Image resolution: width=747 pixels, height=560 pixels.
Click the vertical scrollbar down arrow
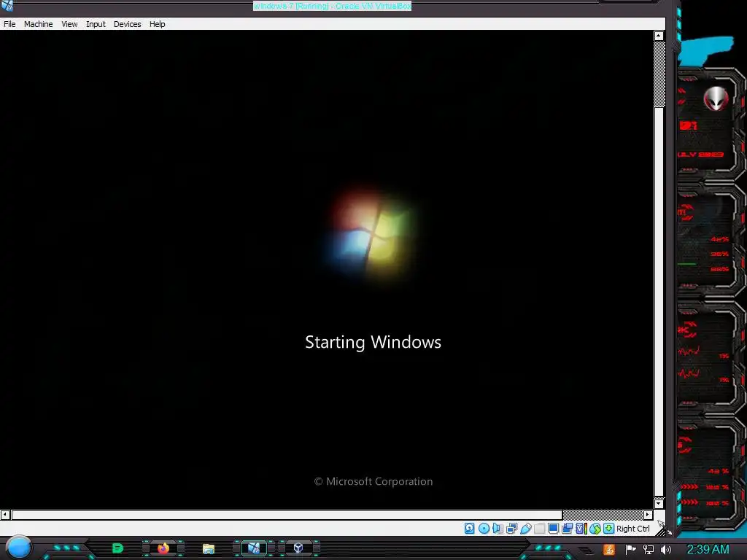(659, 503)
